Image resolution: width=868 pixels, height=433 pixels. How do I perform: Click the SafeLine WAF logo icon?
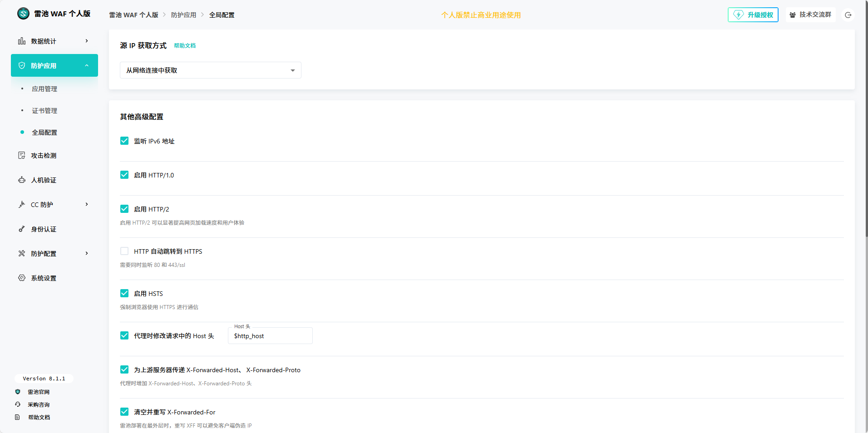23,14
